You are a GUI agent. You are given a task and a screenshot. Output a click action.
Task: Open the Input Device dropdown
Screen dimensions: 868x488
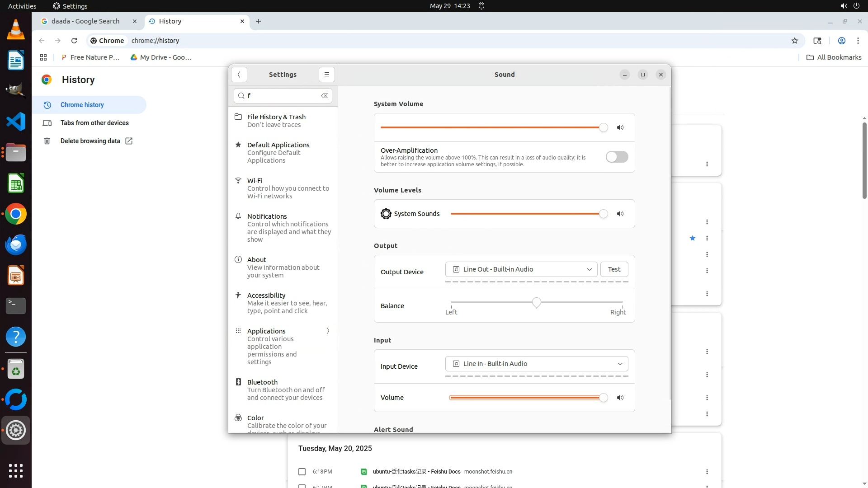click(x=536, y=364)
